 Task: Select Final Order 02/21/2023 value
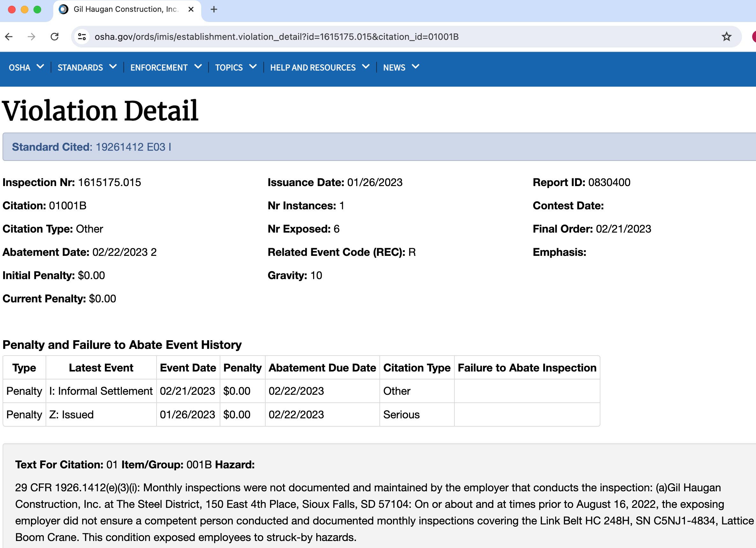pyautogui.click(x=623, y=229)
